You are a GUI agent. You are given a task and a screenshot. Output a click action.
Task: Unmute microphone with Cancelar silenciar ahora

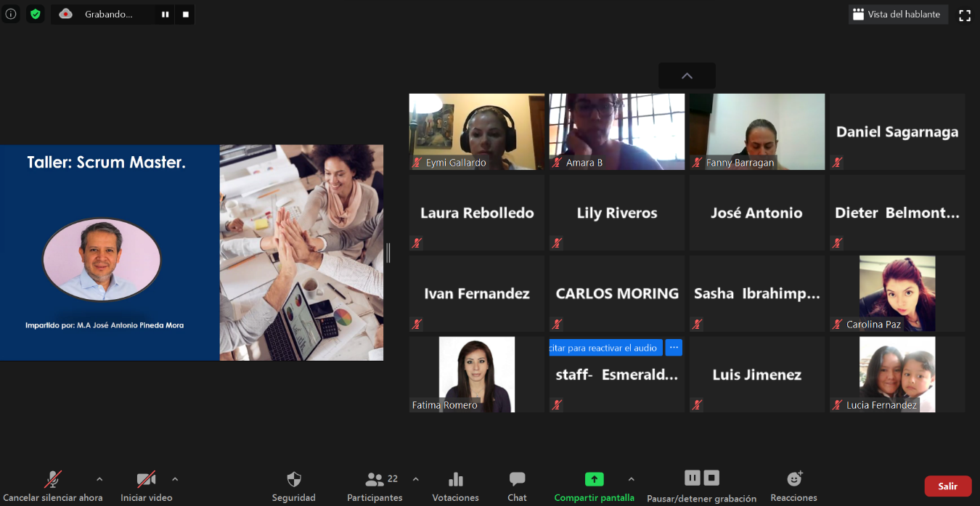coord(52,486)
